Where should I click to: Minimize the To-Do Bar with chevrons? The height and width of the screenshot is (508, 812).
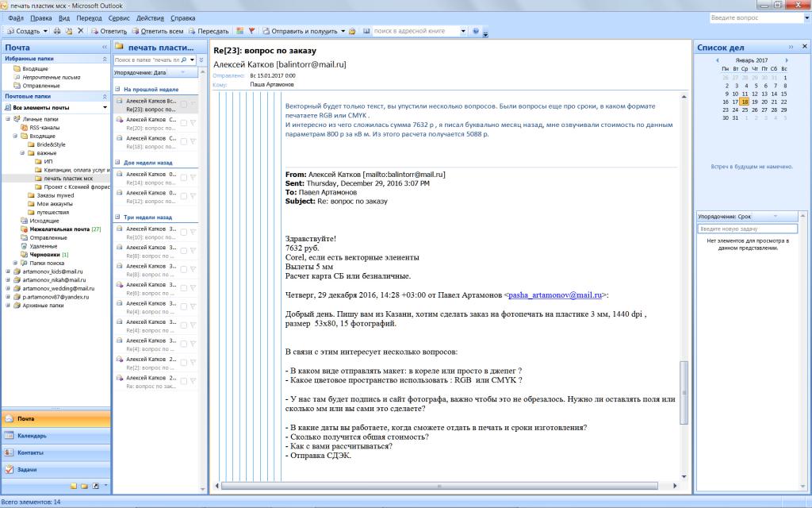(791, 47)
